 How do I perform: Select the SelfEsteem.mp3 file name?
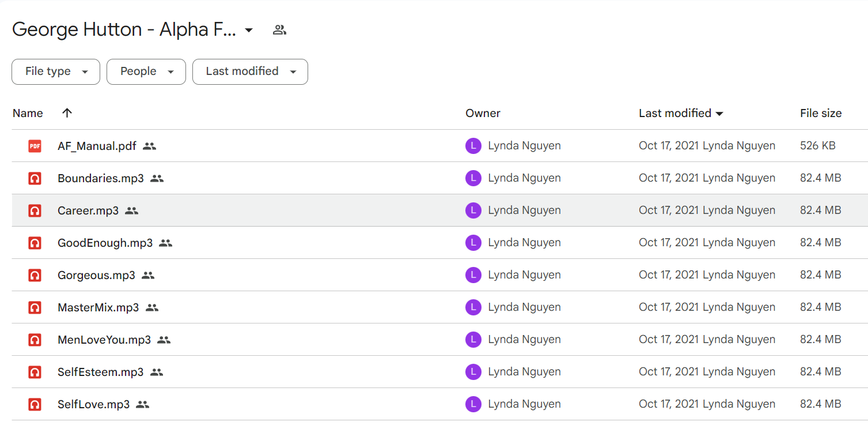point(100,372)
